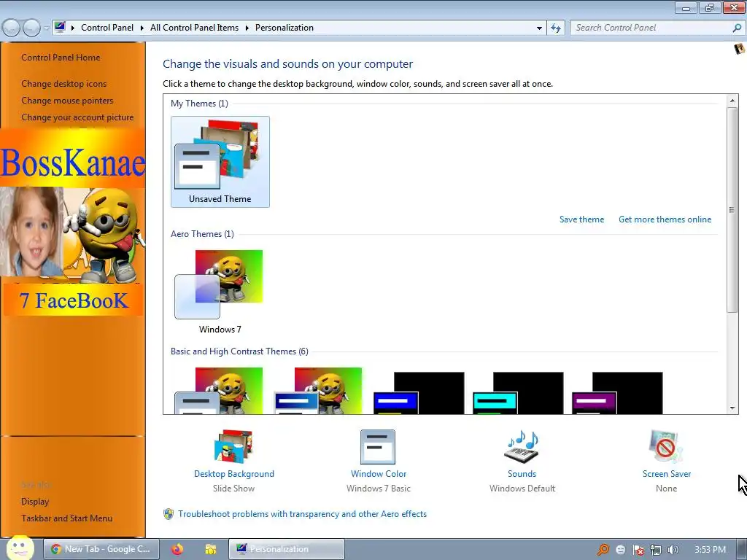Image resolution: width=747 pixels, height=560 pixels.
Task: Open the Sounds piano keyboard icon
Action: click(522, 447)
